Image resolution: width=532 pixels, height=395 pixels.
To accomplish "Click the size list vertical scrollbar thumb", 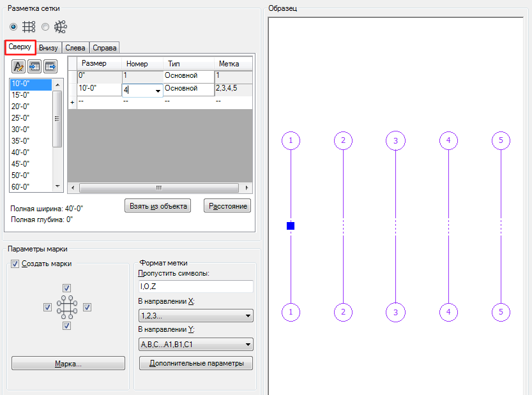I will (x=57, y=119).
